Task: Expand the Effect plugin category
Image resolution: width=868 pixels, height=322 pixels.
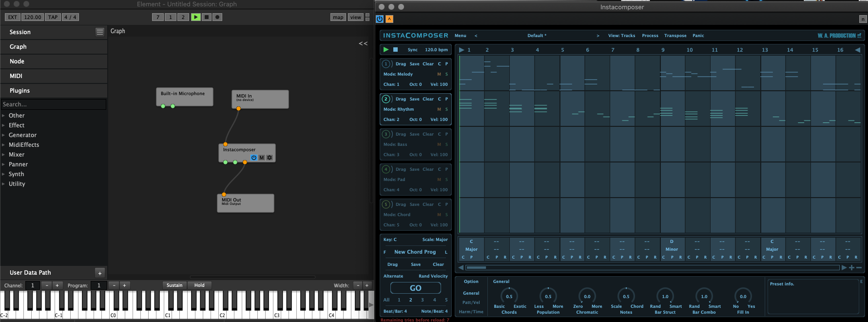Action: pyautogui.click(x=3, y=125)
